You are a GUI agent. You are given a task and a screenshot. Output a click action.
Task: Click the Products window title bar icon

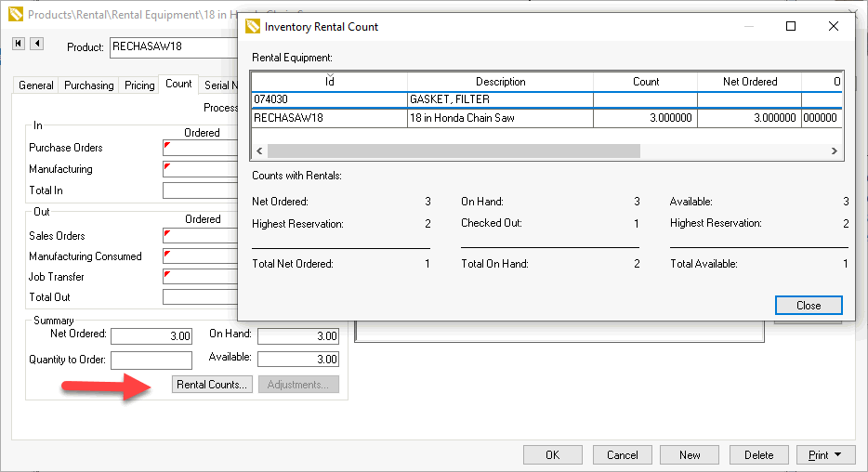click(15, 15)
